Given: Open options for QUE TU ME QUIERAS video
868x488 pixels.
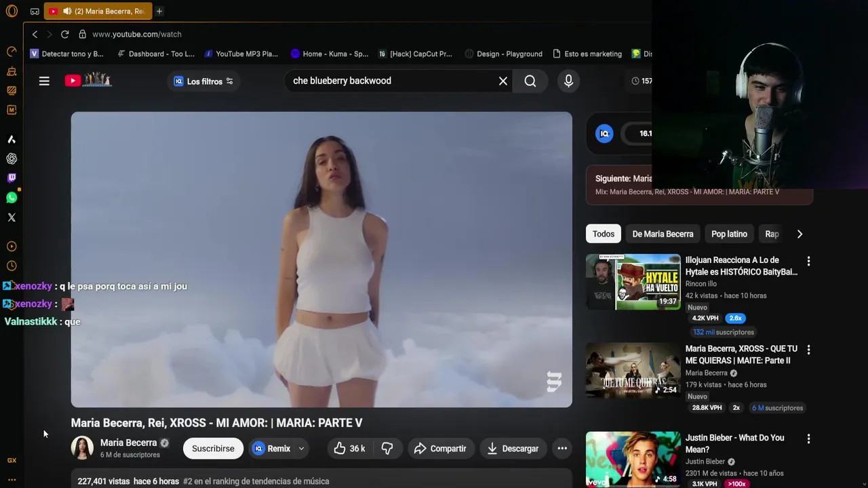Looking at the screenshot, I should 808,350.
